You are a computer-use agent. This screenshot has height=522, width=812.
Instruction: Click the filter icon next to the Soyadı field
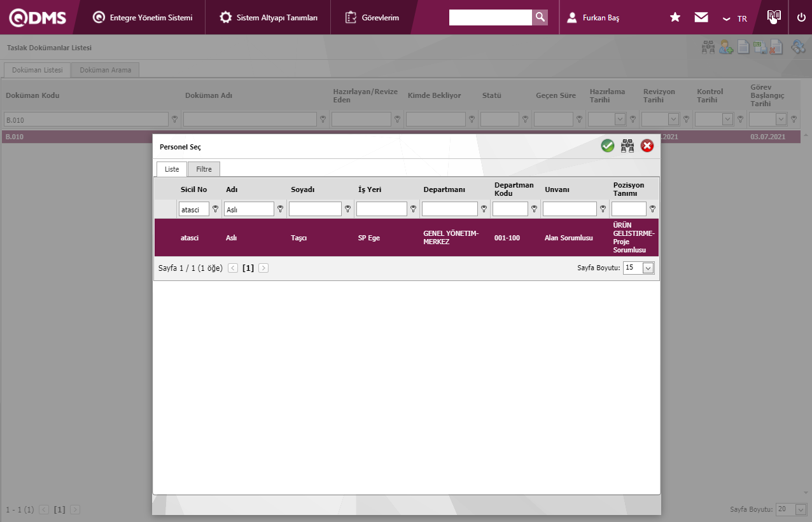(x=347, y=209)
